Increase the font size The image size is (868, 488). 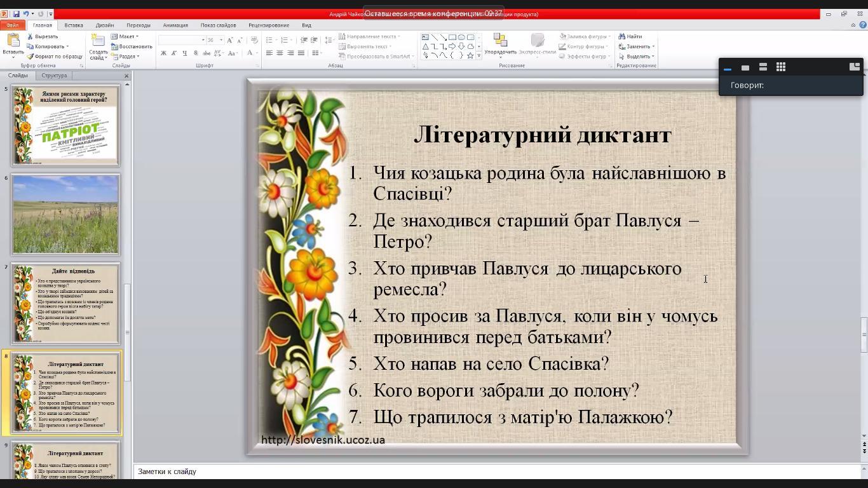click(x=230, y=40)
